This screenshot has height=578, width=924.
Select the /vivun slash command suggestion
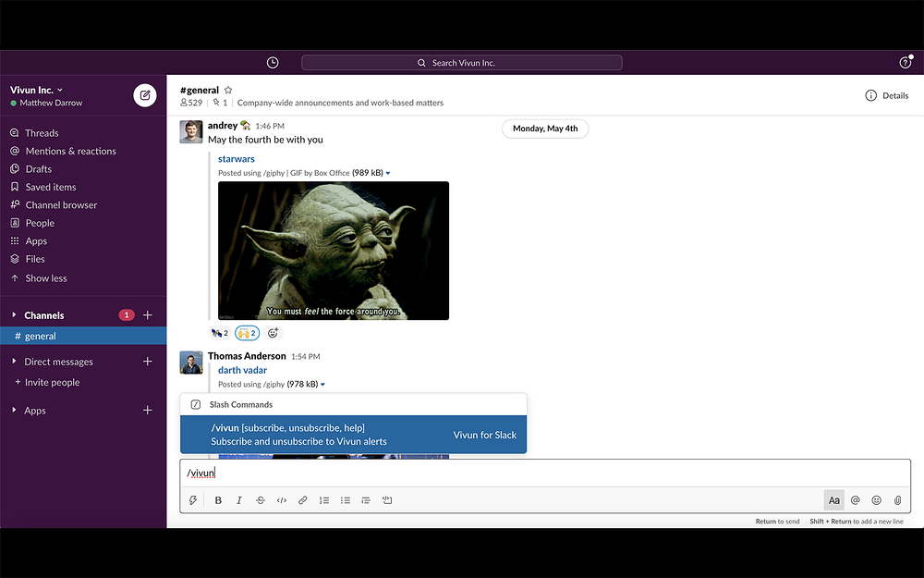pyautogui.click(x=353, y=435)
